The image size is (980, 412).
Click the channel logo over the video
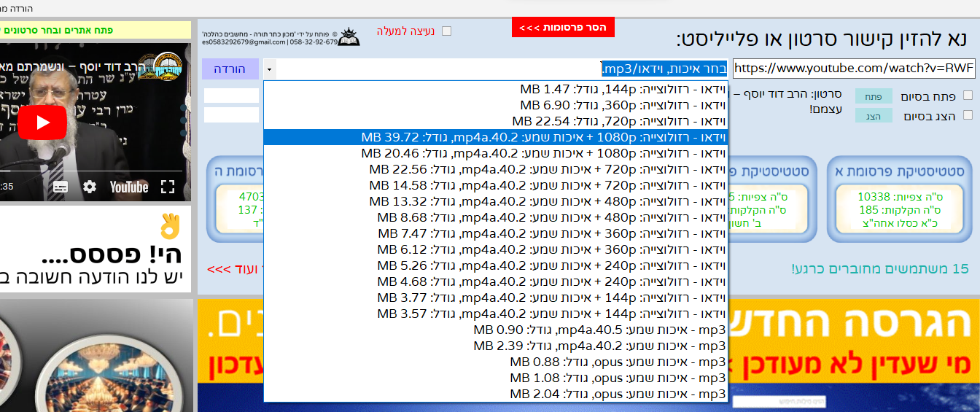coord(168,66)
